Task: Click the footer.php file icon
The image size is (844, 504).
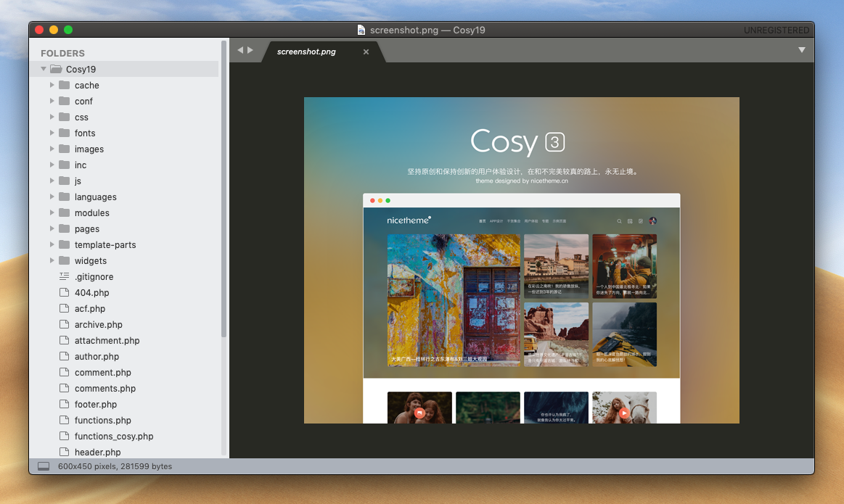Action: [64, 404]
